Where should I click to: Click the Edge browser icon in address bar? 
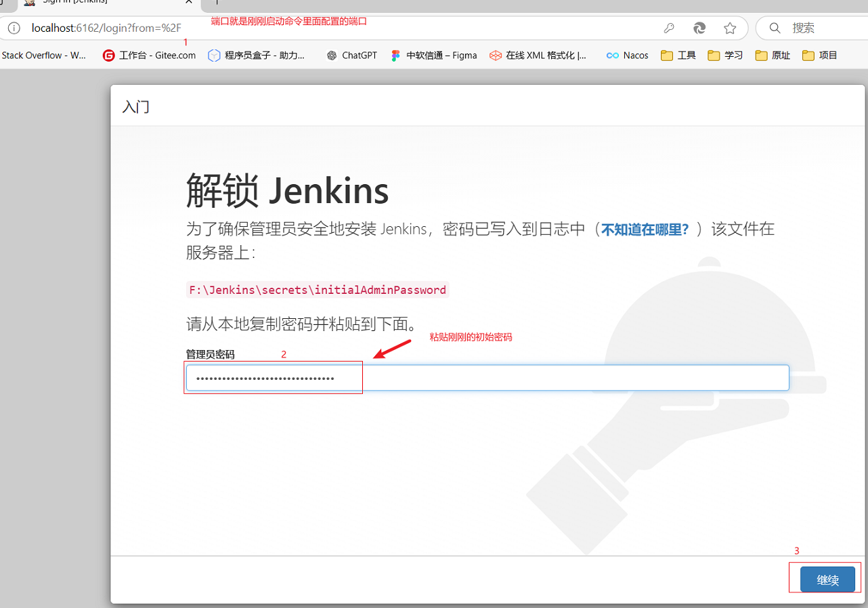pyautogui.click(x=699, y=28)
